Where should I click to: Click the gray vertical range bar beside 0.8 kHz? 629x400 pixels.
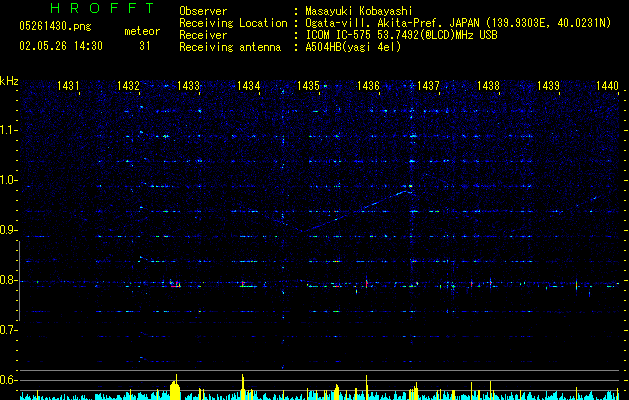[19, 281]
